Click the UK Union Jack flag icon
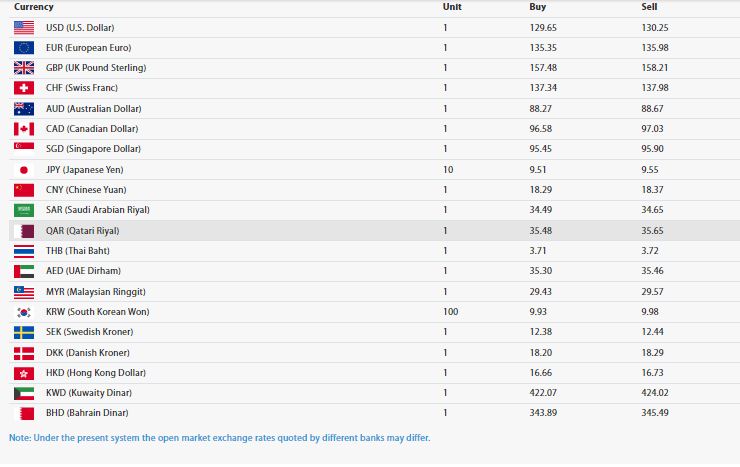 pyautogui.click(x=24, y=68)
